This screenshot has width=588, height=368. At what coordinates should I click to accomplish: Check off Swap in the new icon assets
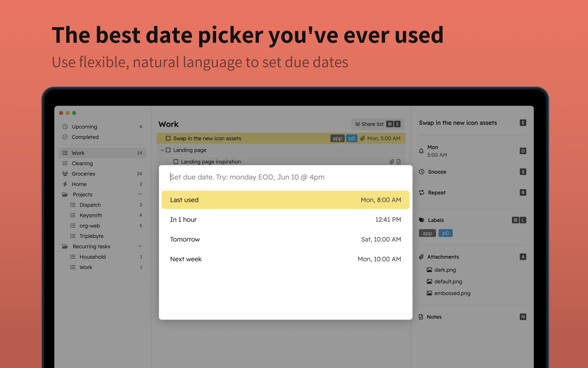(168, 138)
